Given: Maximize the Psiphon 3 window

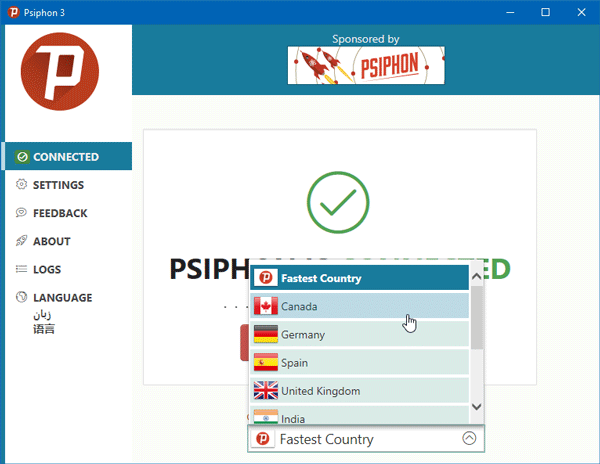Looking at the screenshot, I should (545, 12).
